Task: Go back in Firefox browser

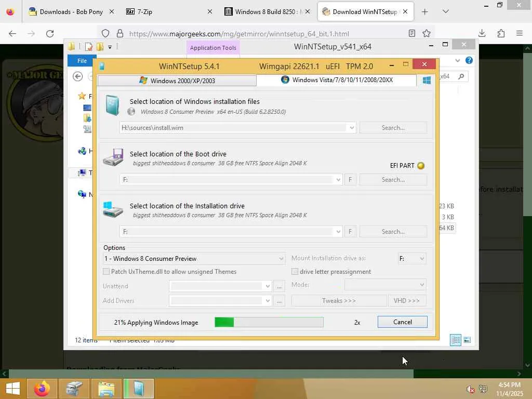Action: (x=12, y=34)
